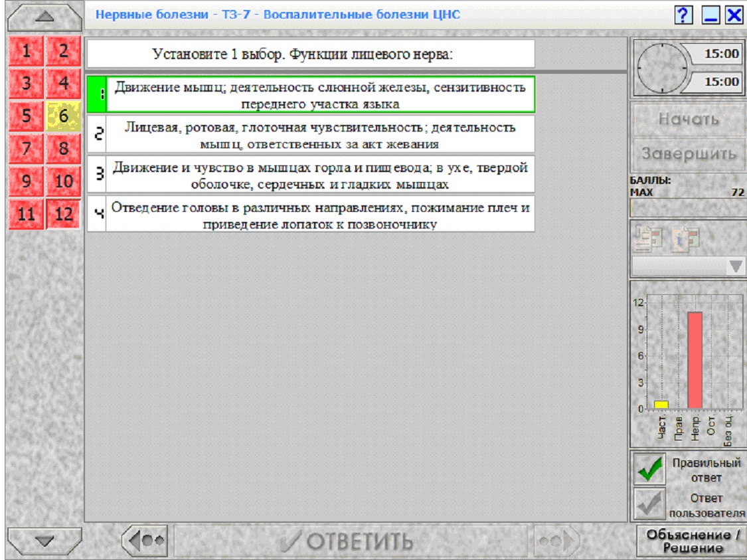Viewport: 747px width, 560px height.
Task: Select answer 1 about salivary gland activity
Action: click(311, 95)
